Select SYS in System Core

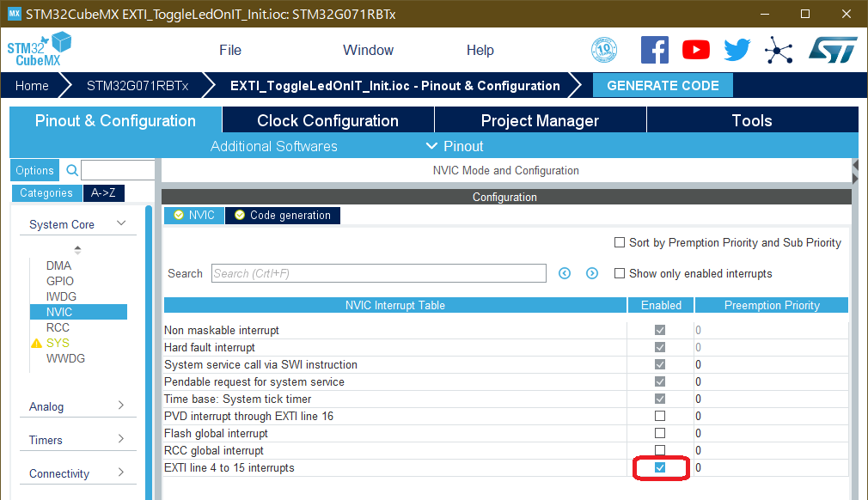click(58, 343)
